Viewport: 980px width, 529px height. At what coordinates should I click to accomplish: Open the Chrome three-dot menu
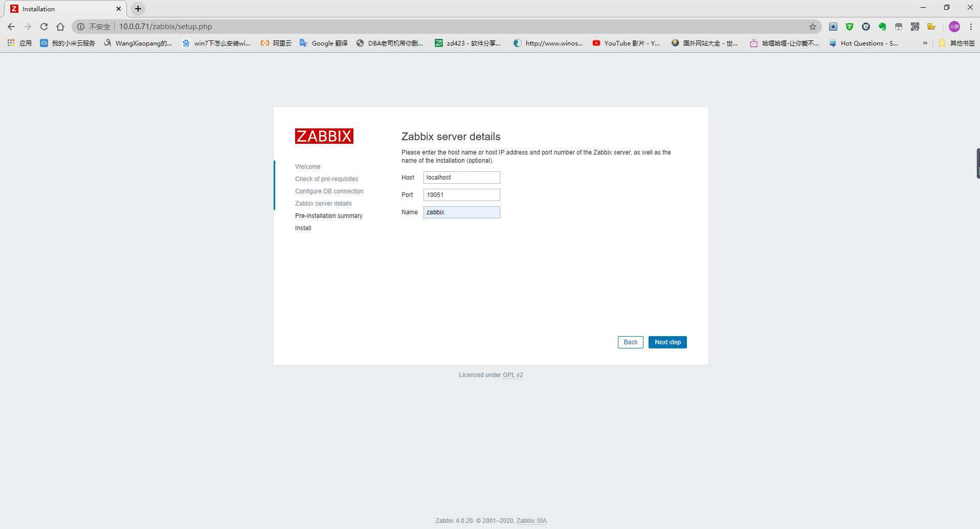click(971, 27)
